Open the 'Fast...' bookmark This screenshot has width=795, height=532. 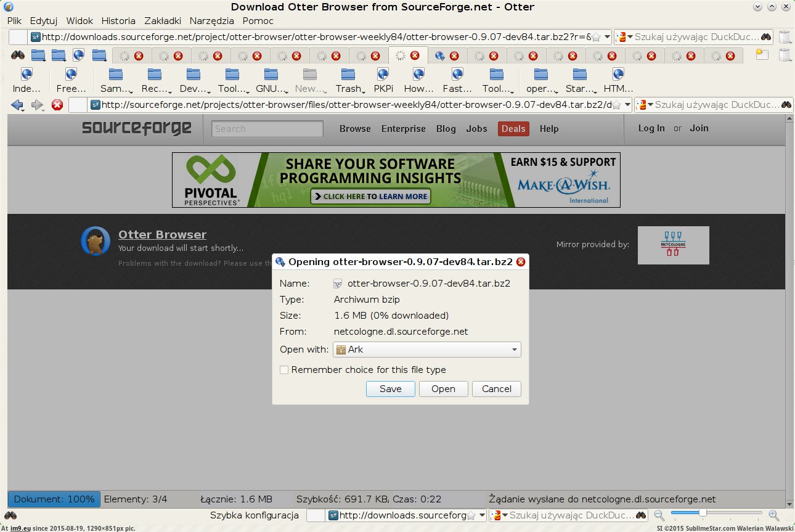457,81
